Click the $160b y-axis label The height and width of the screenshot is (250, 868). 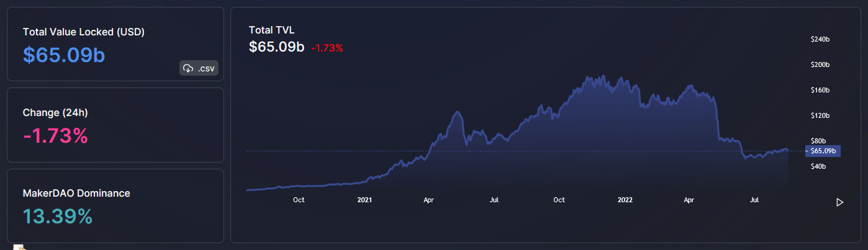820,90
